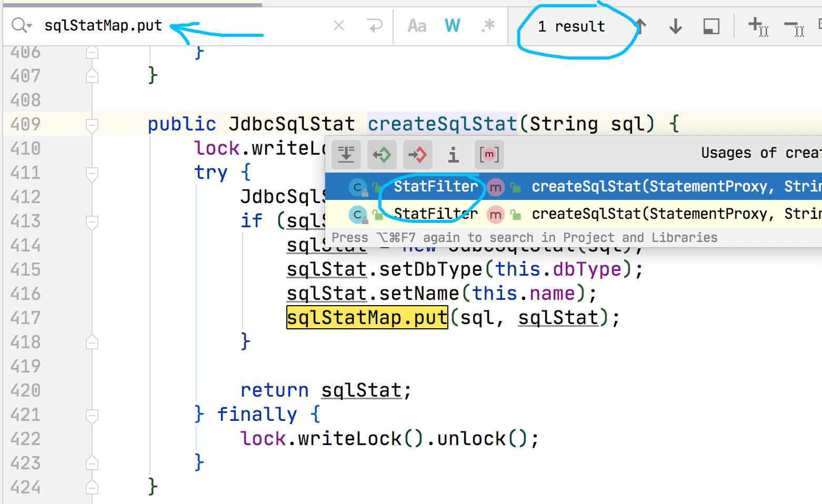
Task: Collapse fold marker at line 409
Action: (92, 125)
